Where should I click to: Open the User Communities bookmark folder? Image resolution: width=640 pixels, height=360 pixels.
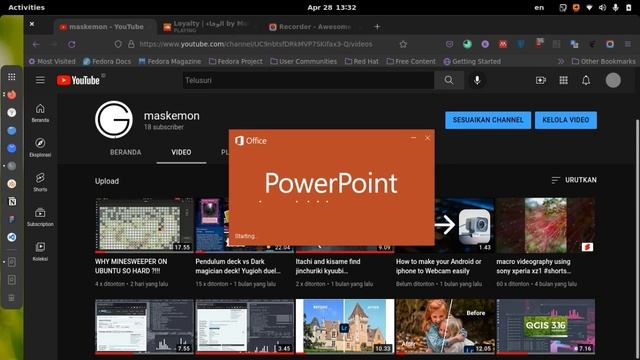point(303,61)
